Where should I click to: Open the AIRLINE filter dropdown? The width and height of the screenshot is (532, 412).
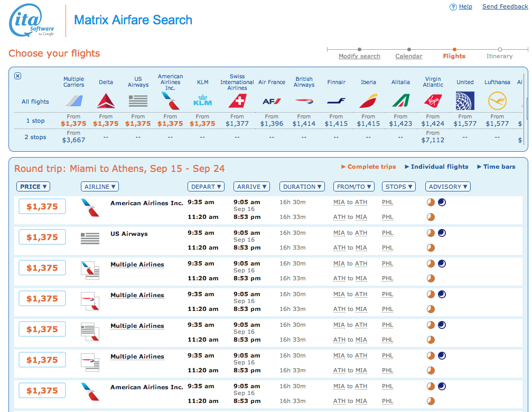tap(100, 187)
